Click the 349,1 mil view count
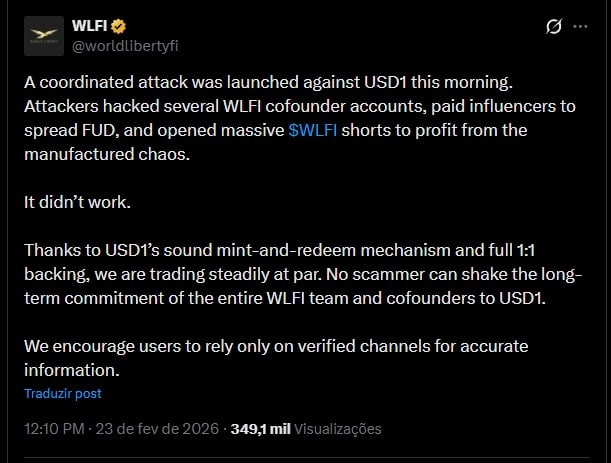611x463 pixels. point(260,429)
